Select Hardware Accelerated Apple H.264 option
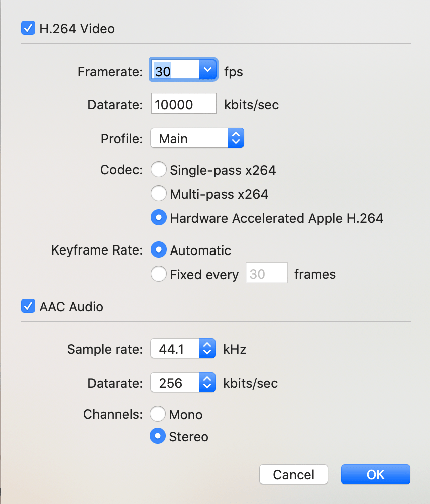The height and width of the screenshot is (504, 430). pyautogui.click(x=159, y=218)
